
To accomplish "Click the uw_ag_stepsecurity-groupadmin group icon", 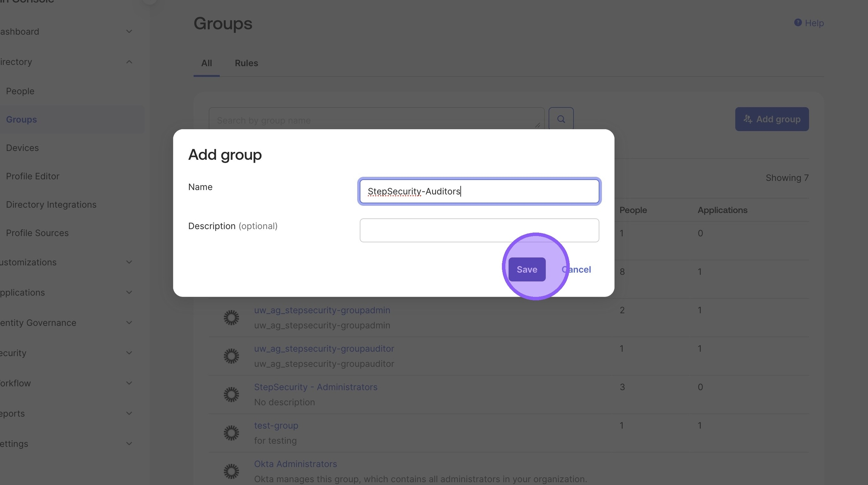I will pos(231,318).
